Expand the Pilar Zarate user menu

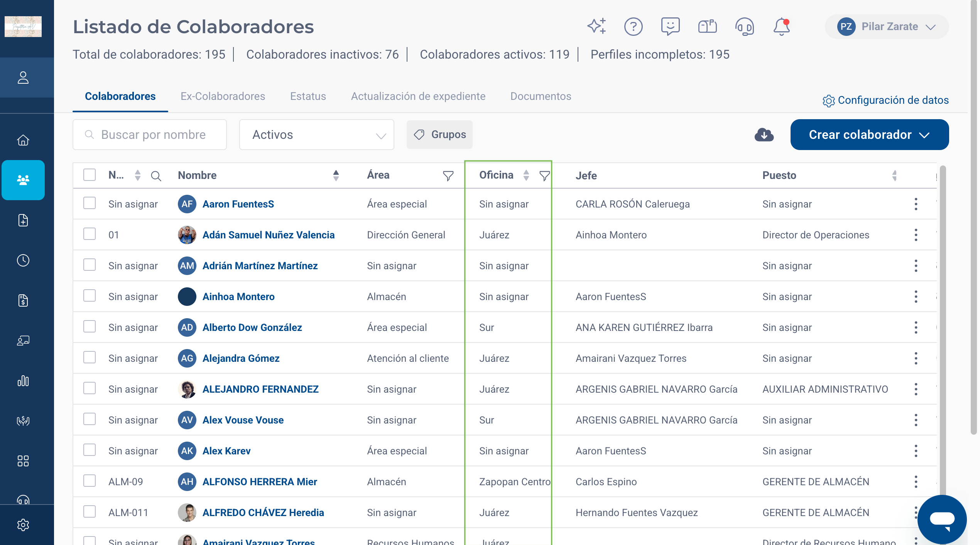pyautogui.click(x=886, y=27)
